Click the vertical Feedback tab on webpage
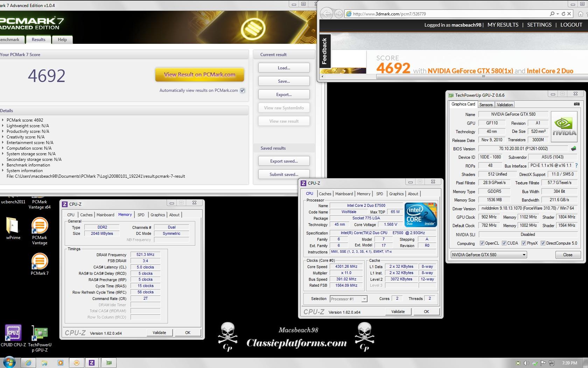The width and height of the screenshot is (588, 368). (x=325, y=51)
